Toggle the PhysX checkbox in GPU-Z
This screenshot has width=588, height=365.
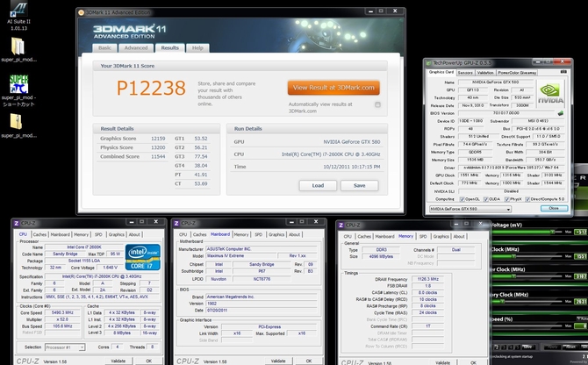point(506,199)
